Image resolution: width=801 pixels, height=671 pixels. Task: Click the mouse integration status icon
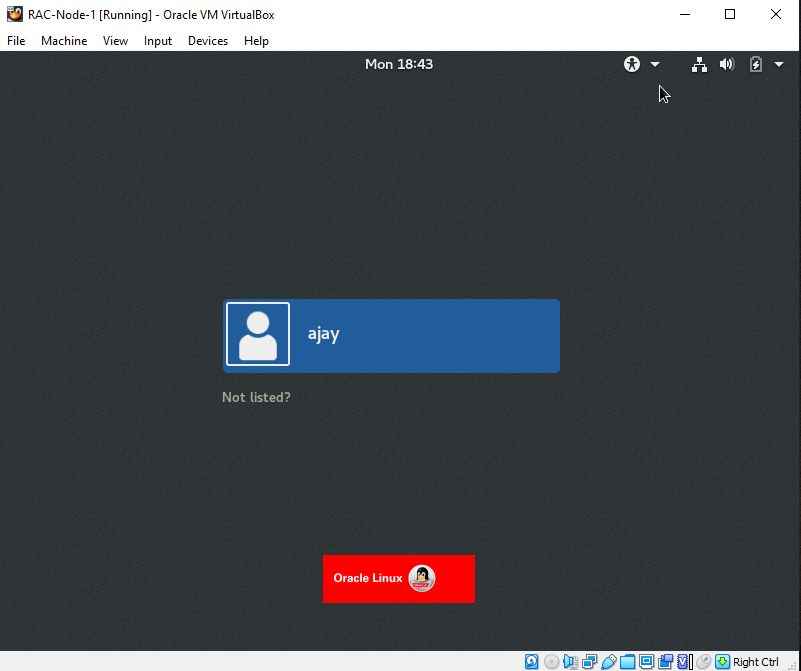click(703, 662)
